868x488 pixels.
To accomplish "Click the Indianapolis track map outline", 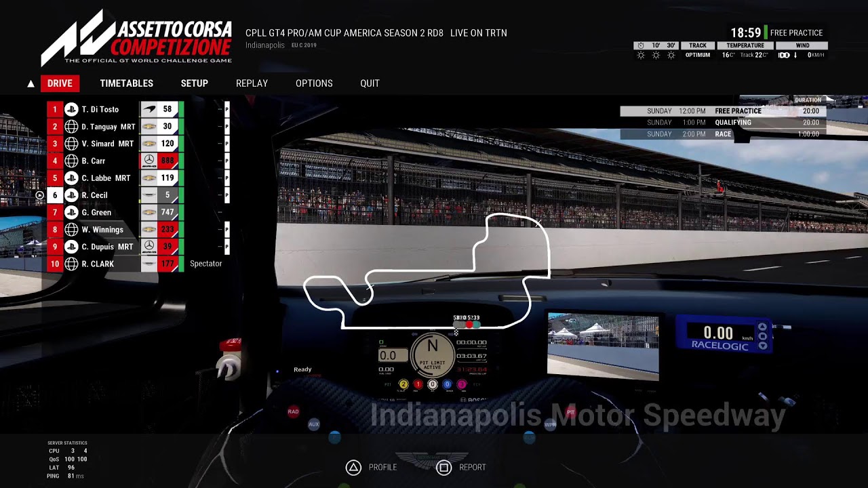I will 427,272.
